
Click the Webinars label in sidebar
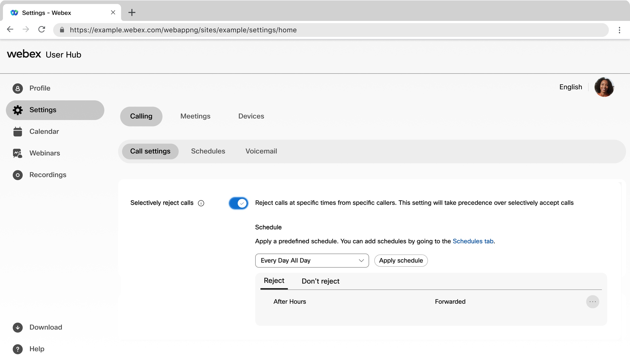point(45,153)
